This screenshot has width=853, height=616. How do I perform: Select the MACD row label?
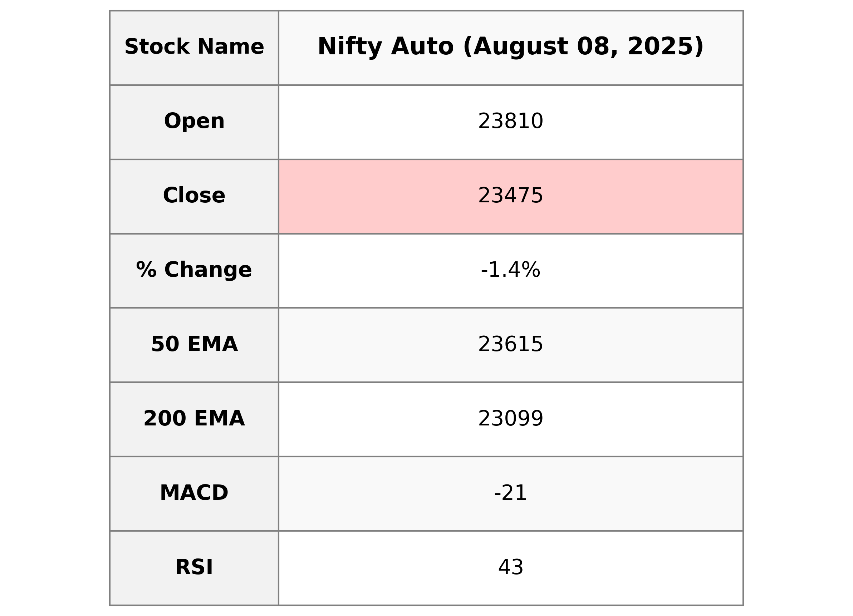tap(194, 493)
